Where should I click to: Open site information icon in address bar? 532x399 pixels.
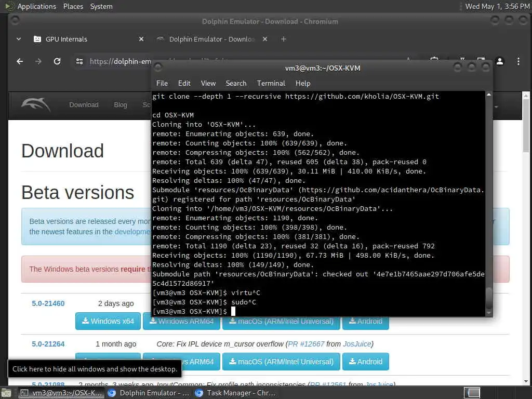coord(79,61)
